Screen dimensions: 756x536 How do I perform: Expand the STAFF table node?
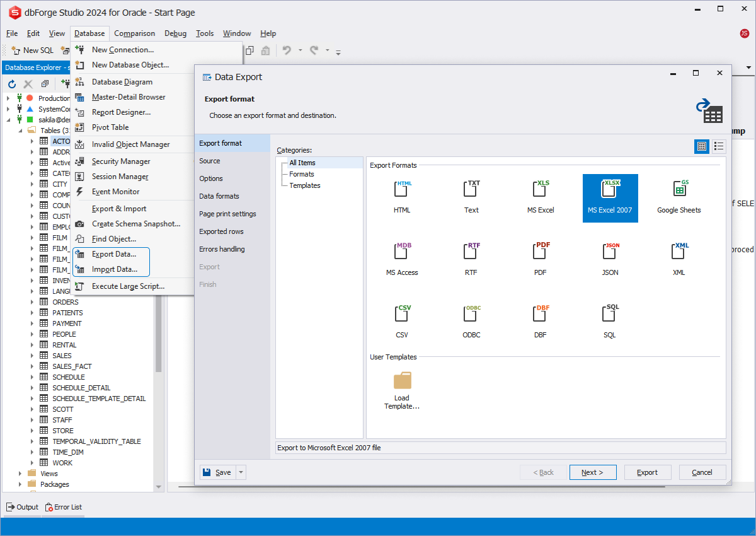tap(31, 420)
